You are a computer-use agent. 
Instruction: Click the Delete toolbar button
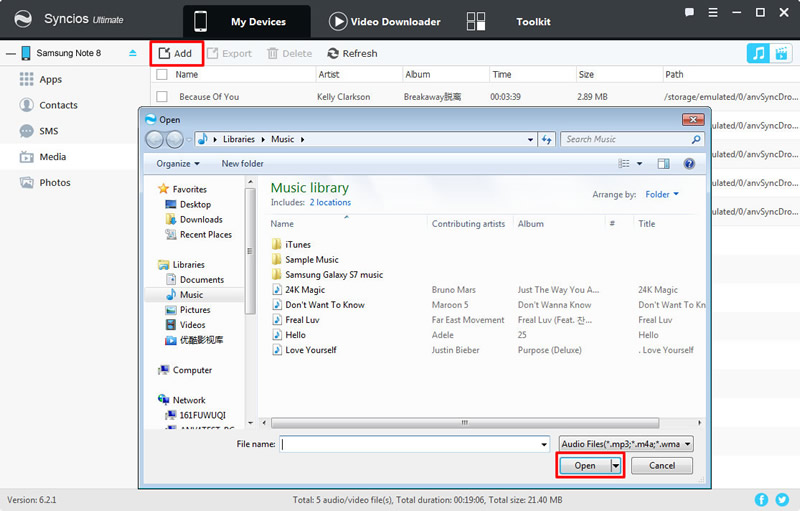[290, 54]
